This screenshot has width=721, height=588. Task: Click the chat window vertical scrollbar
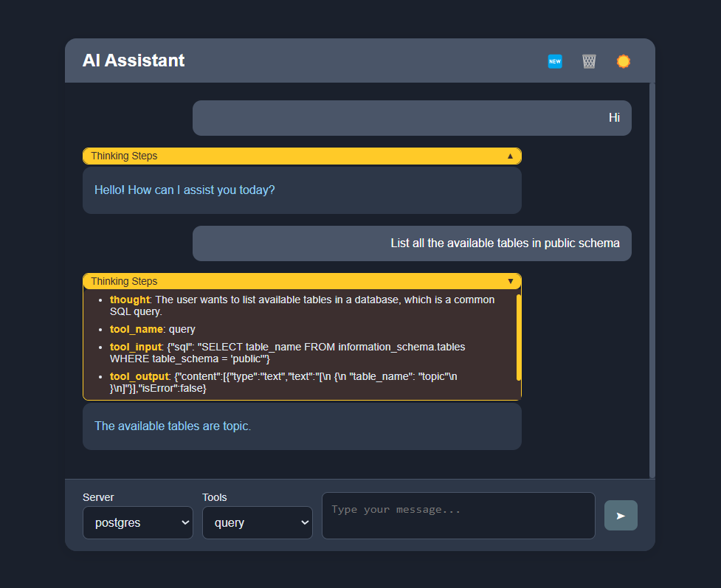pos(652,280)
